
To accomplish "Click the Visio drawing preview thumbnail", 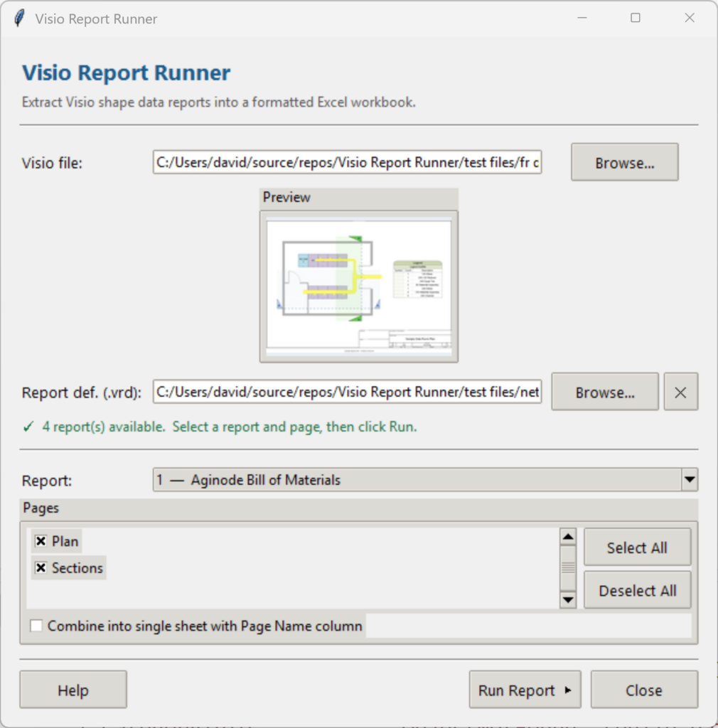I will coord(359,287).
